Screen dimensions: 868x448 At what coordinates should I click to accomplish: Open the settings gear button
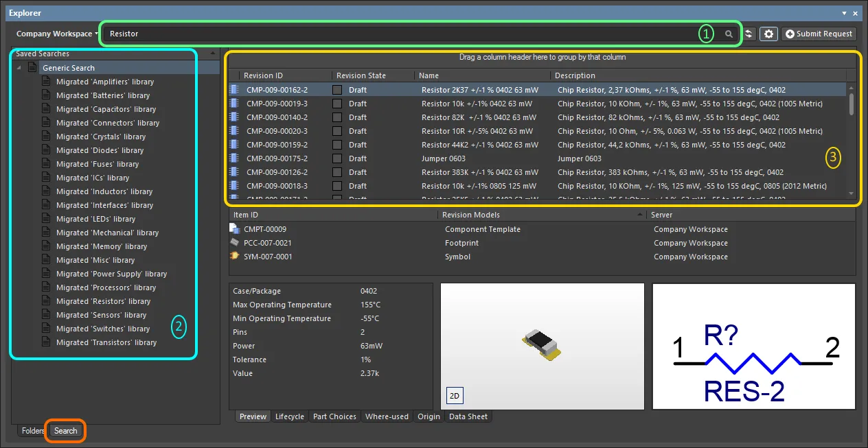pyautogui.click(x=768, y=34)
